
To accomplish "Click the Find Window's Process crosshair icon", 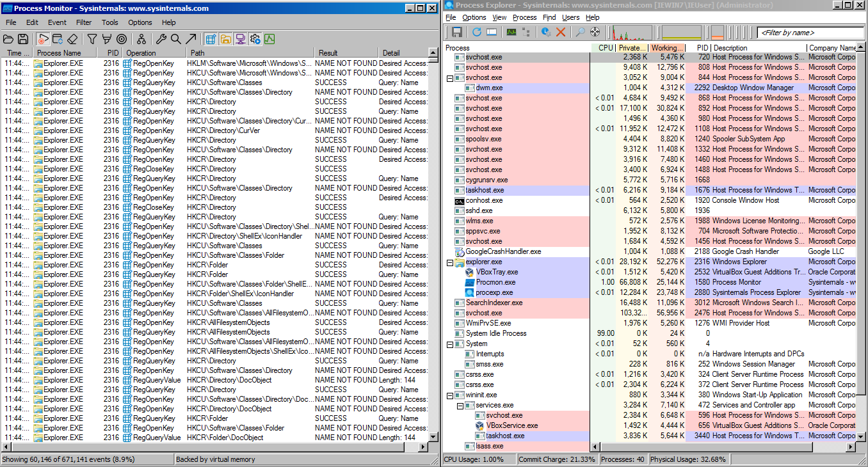I will (x=595, y=31).
